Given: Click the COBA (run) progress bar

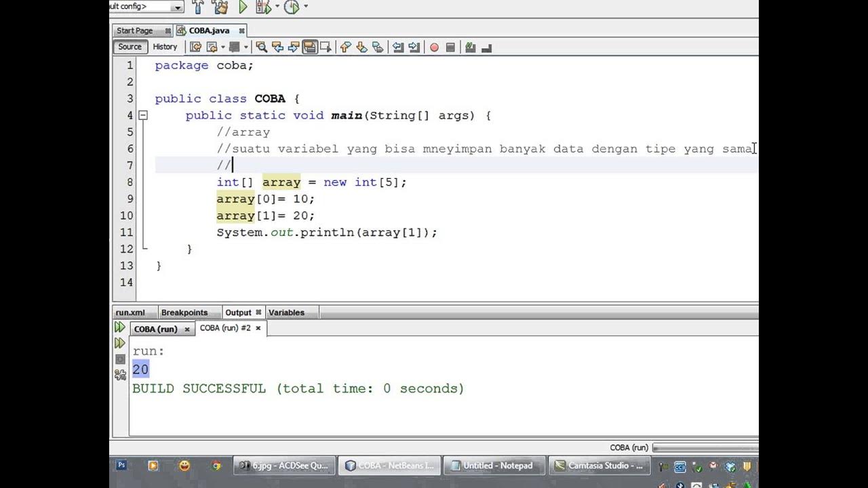Looking at the screenshot, I should click(x=705, y=447).
